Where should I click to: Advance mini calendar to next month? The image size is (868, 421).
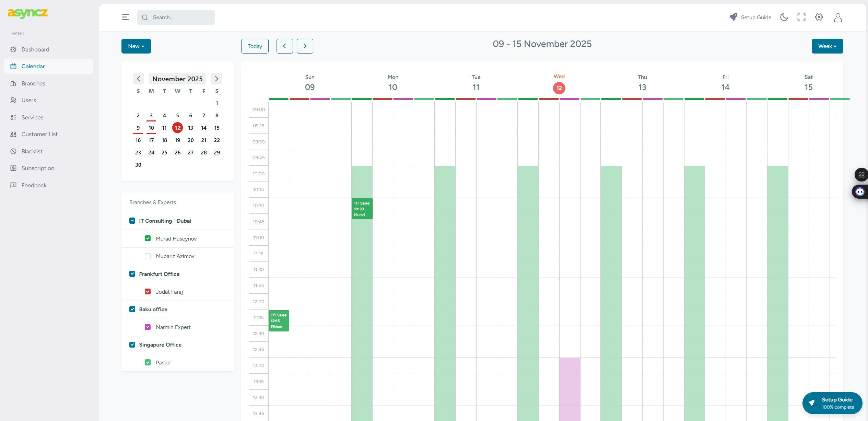click(216, 79)
